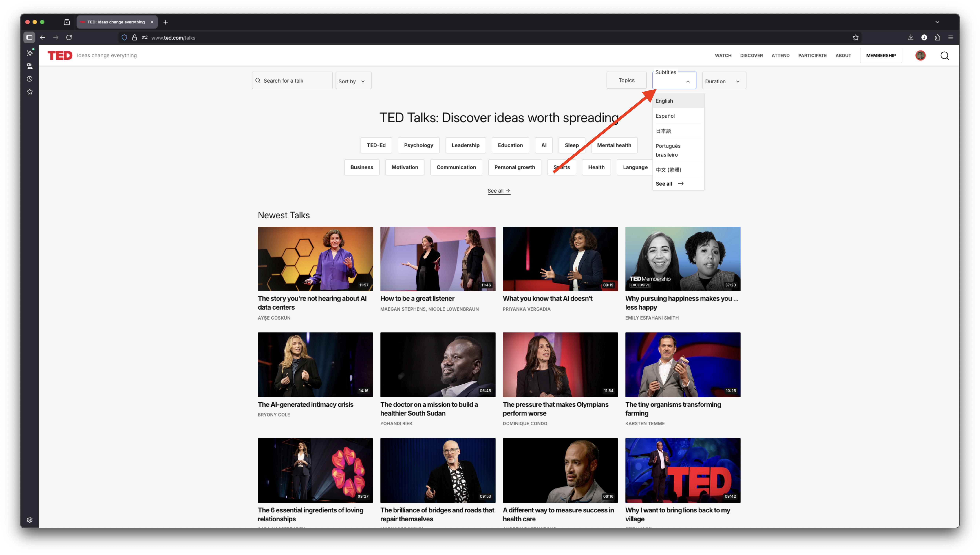Open the extensions puzzle icon
980x555 pixels.
coord(937,37)
